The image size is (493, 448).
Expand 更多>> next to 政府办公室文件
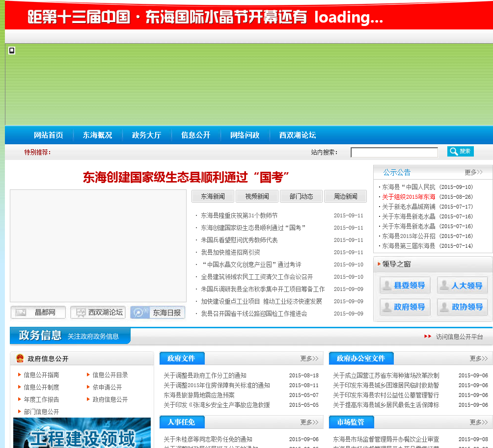tap(479, 359)
